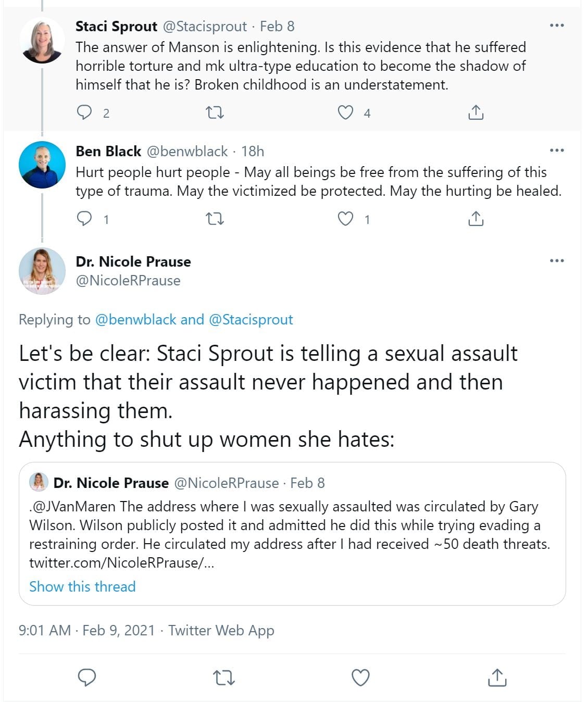Like Staci Sprout's tweet
This screenshot has width=588, height=702.
pyautogui.click(x=345, y=112)
